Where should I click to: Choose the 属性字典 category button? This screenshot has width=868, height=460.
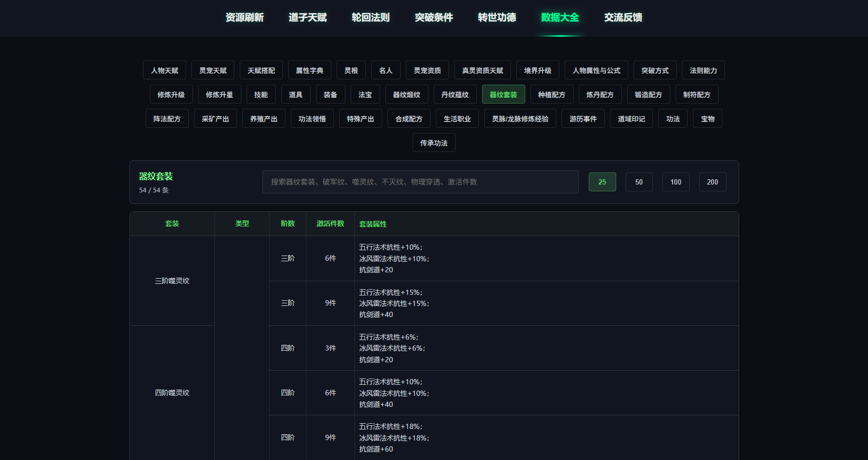310,70
